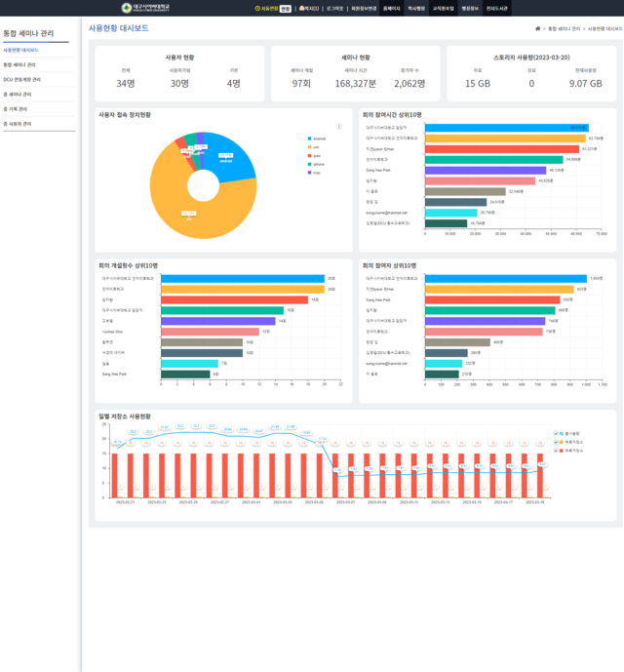The height and width of the screenshot is (672, 624).
Task: Click the 사용현황 icon in the top bar
Action: point(257,8)
